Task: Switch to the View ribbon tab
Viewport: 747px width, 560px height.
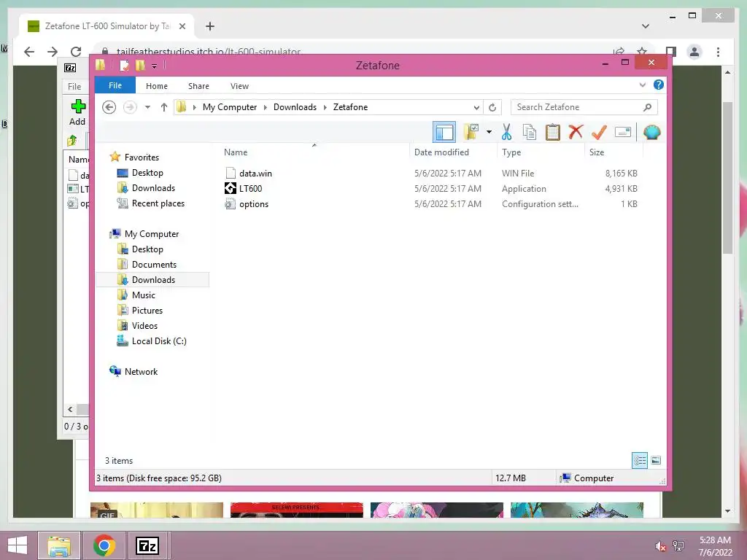Action: (239, 86)
